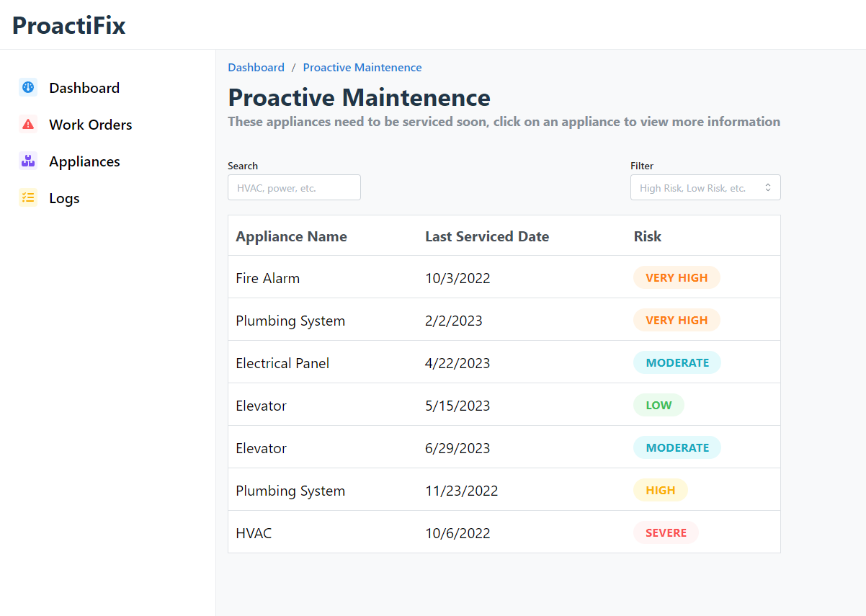Click the VERY HIGH badge for 2/2/2023

click(677, 320)
